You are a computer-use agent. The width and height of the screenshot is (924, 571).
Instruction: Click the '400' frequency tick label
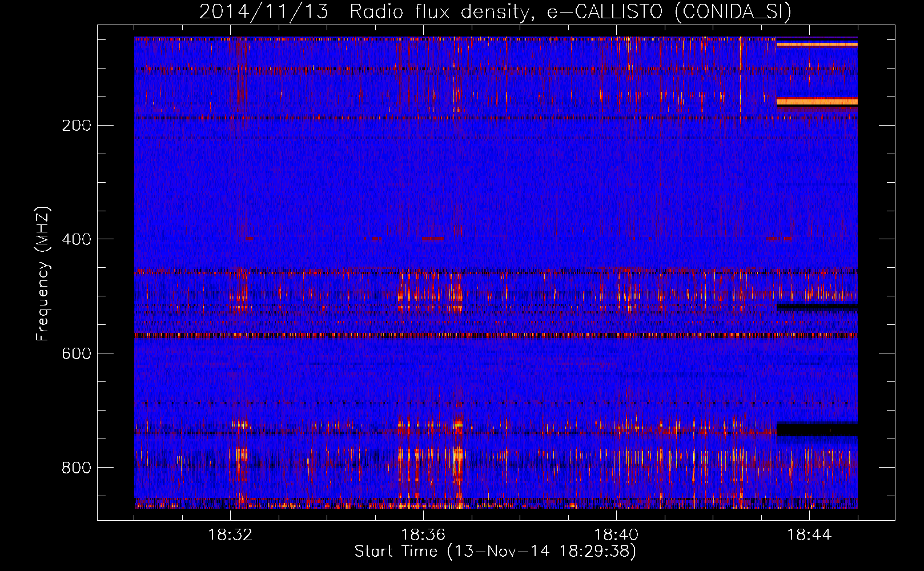pyautogui.click(x=77, y=240)
